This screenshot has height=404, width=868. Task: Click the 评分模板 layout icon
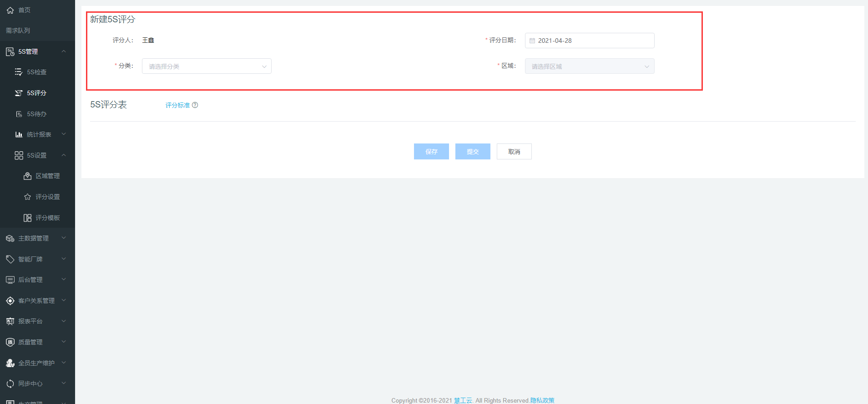point(27,218)
